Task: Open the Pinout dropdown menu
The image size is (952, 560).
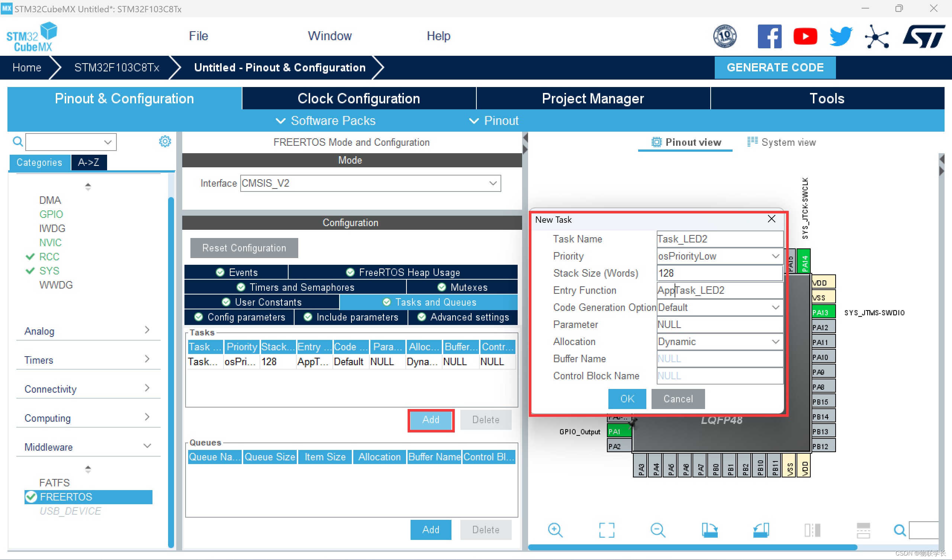Action: tap(493, 120)
